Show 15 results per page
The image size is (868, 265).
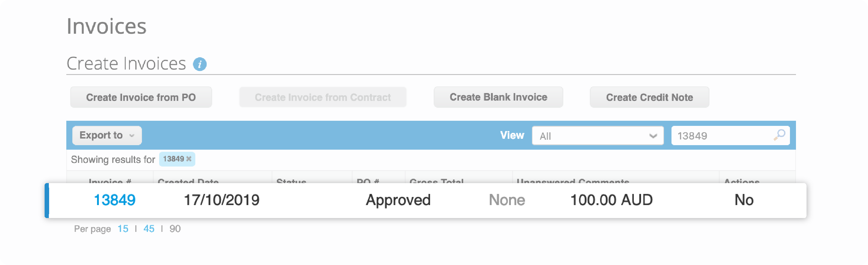[x=123, y=229]
